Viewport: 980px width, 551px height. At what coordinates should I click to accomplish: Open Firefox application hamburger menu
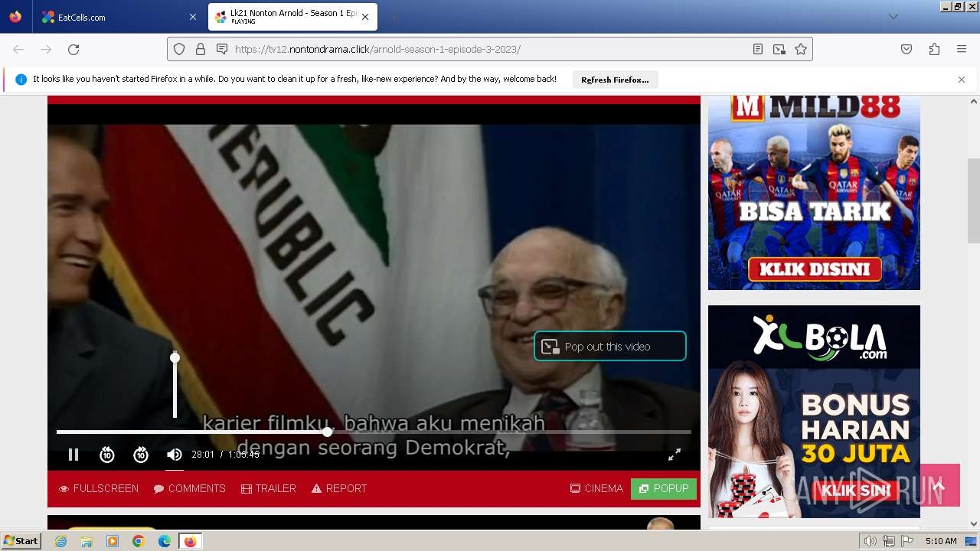pyautogui.click(x=962, y=49)
